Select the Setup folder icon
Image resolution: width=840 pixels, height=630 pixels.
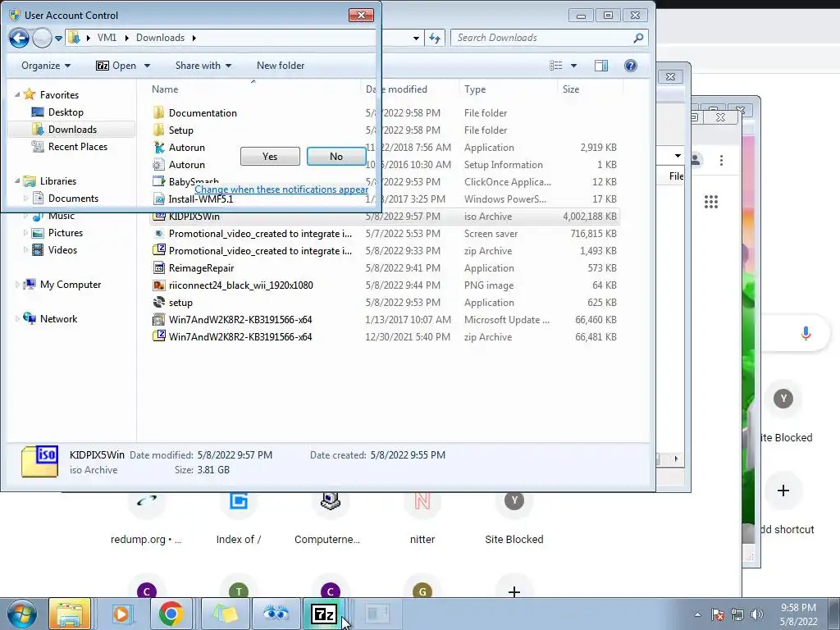(x=158, y=130)
